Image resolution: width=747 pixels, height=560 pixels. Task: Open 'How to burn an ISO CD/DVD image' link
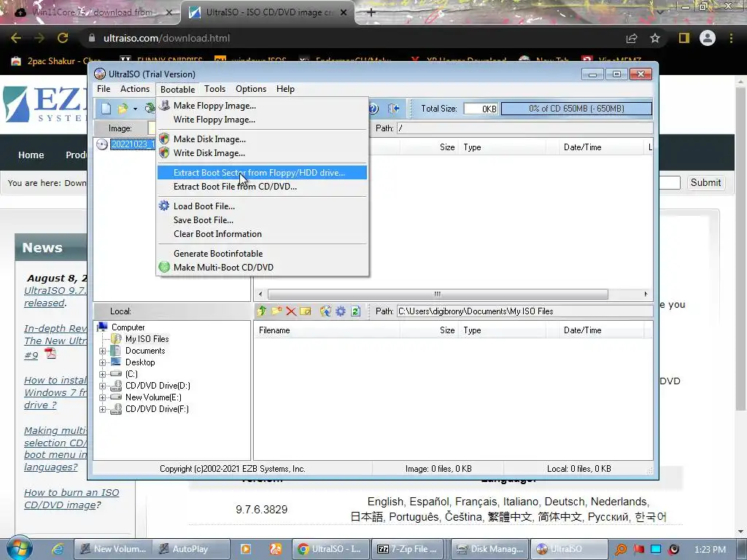pyautogui.click(x=71, y=499)
